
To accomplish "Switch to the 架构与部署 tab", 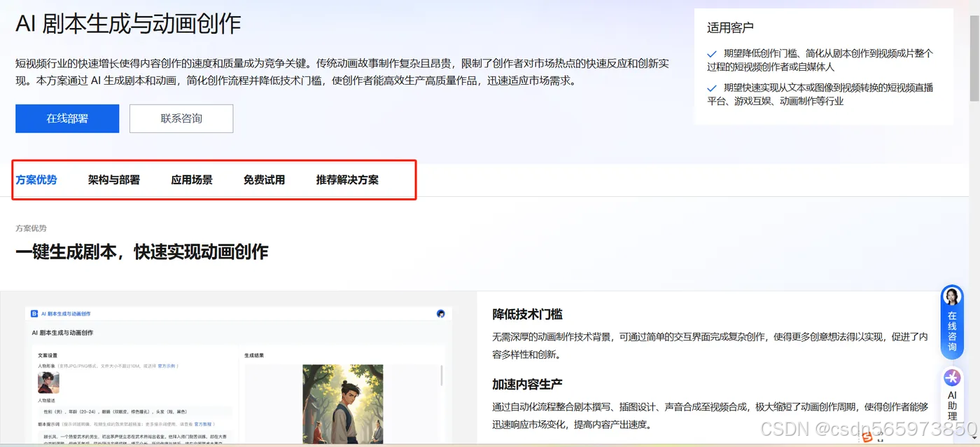I will click(x=113, y=179).
